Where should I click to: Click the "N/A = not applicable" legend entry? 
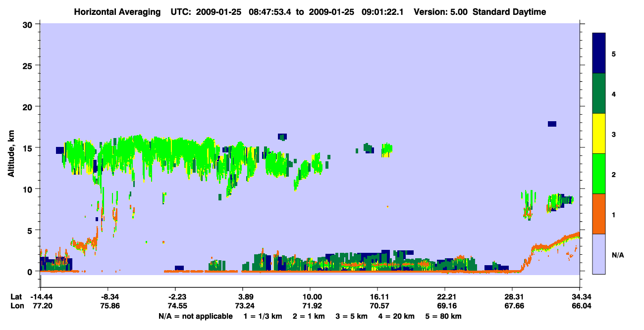[196, 316]
